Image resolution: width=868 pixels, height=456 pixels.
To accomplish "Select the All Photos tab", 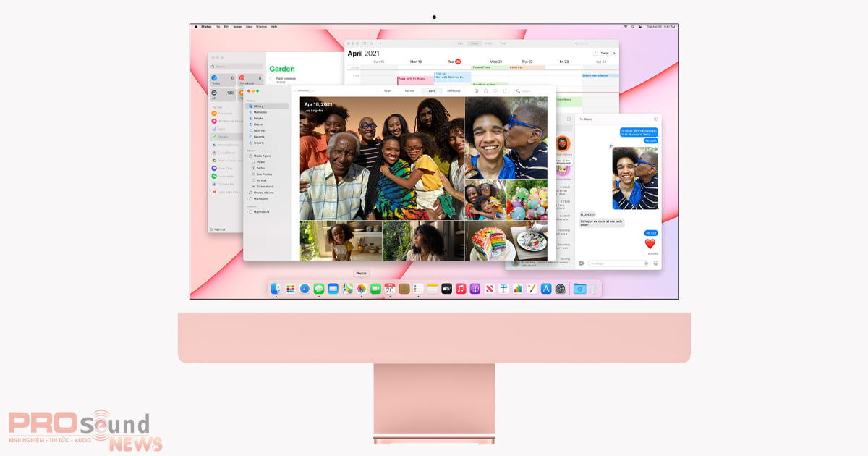I will pos(454,91).
